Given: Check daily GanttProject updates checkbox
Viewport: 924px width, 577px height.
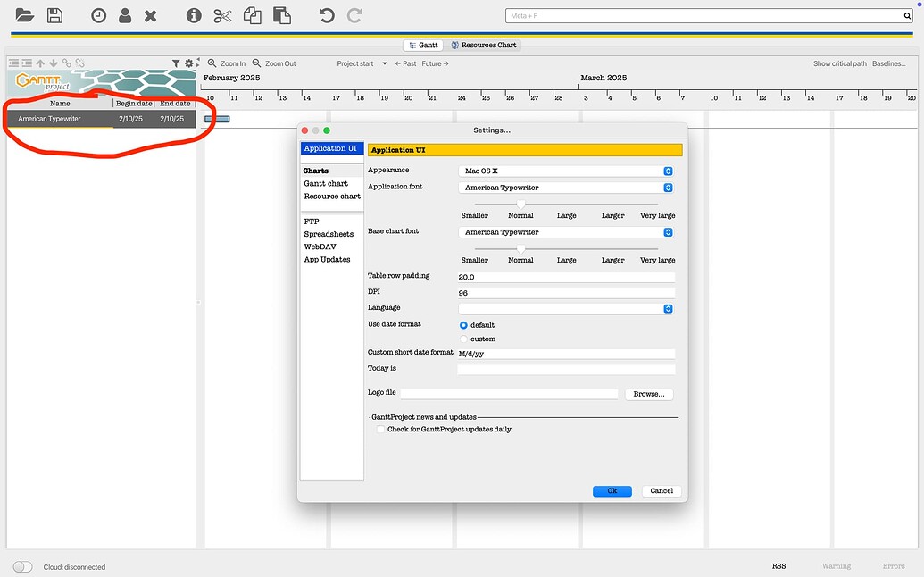Looking at the screenshot, I should click(379, 429).
